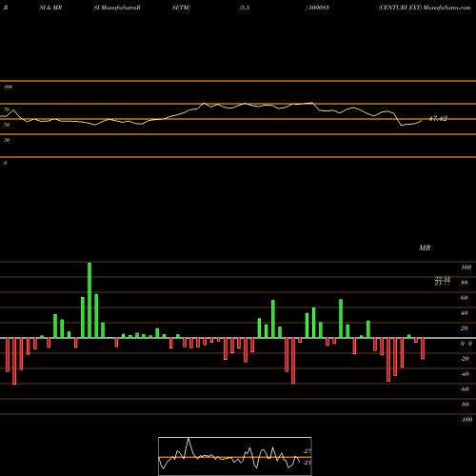Click the (CENTURY EXT) MunafaSutra.com title text
The image size is (476, 476).
[425, 8]
